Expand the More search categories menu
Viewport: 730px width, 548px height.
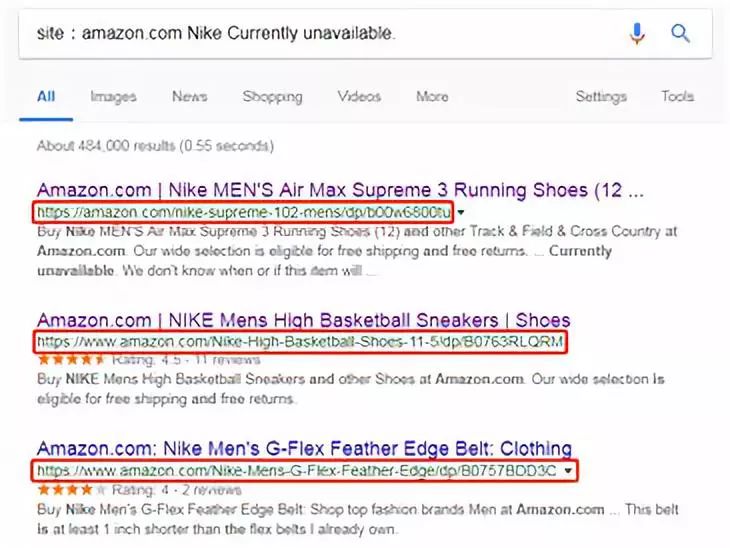click(432, 96)
